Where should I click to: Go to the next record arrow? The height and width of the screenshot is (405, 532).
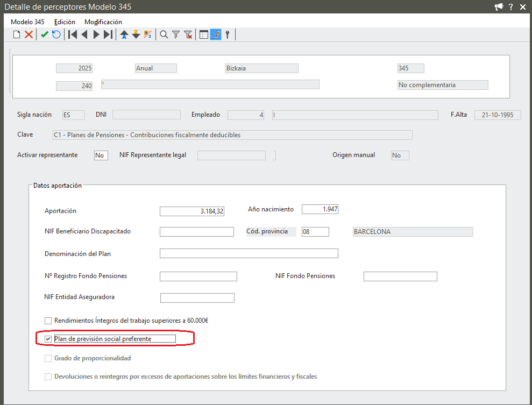[96, 35]
